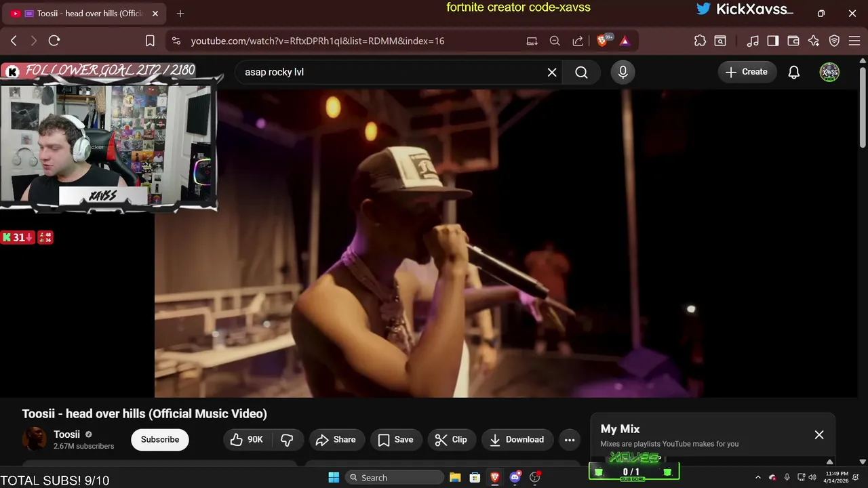Start voice search with the microphone
Screen dimensions: 868x488
click(x=623, y=72)
